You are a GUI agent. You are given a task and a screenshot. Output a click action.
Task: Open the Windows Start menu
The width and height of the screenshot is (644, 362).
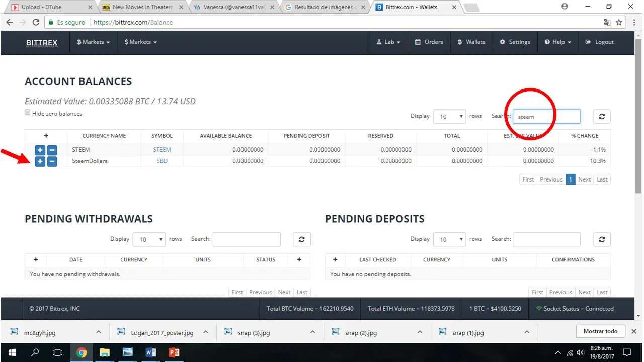coord(12,352)
